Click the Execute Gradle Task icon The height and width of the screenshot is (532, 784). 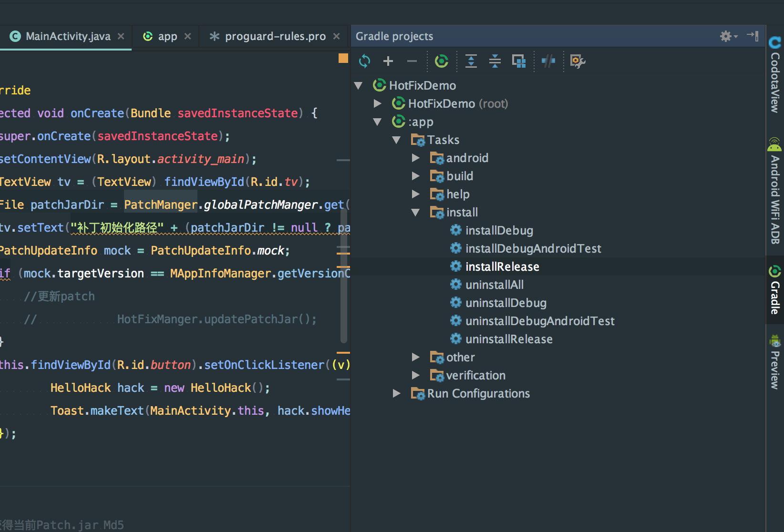(x=442, y=61)
